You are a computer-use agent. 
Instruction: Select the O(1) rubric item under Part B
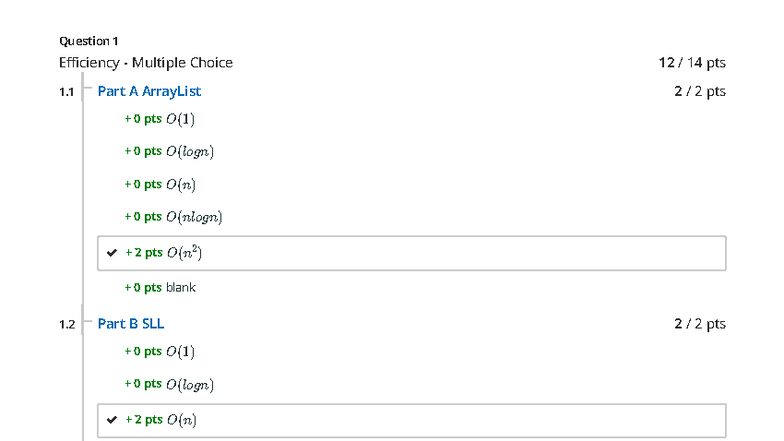[159, 352]
